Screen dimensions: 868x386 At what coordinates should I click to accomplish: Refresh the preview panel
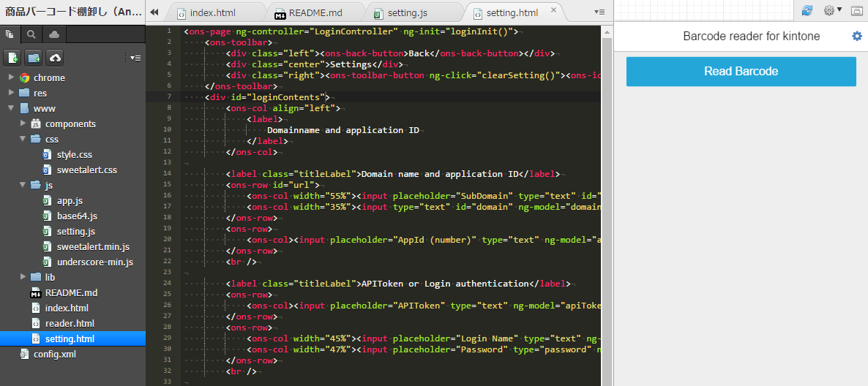click(x=807, y=11)
